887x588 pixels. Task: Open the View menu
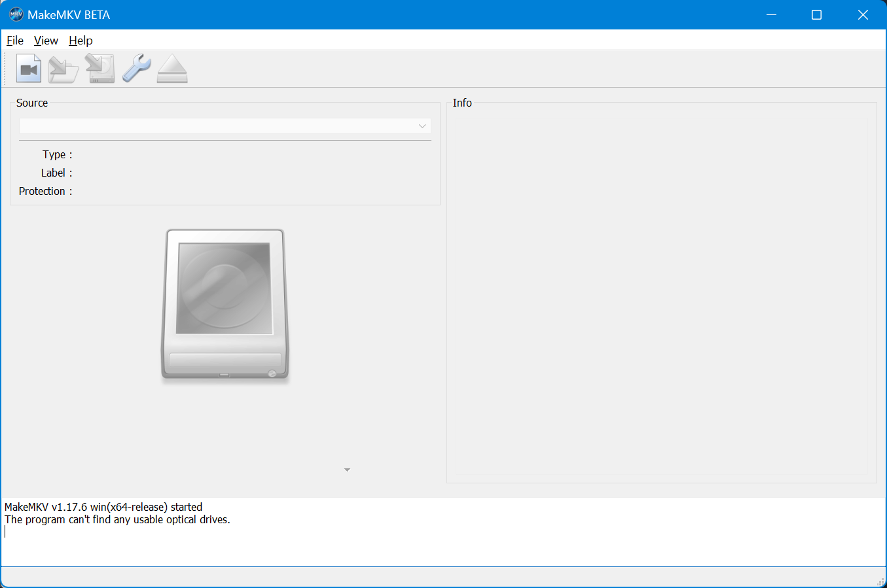click(x=46, y=41)
